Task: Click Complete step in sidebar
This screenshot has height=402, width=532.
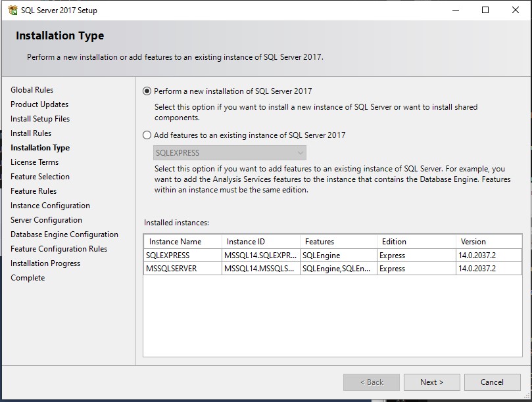Action: (x=28, y=278)
